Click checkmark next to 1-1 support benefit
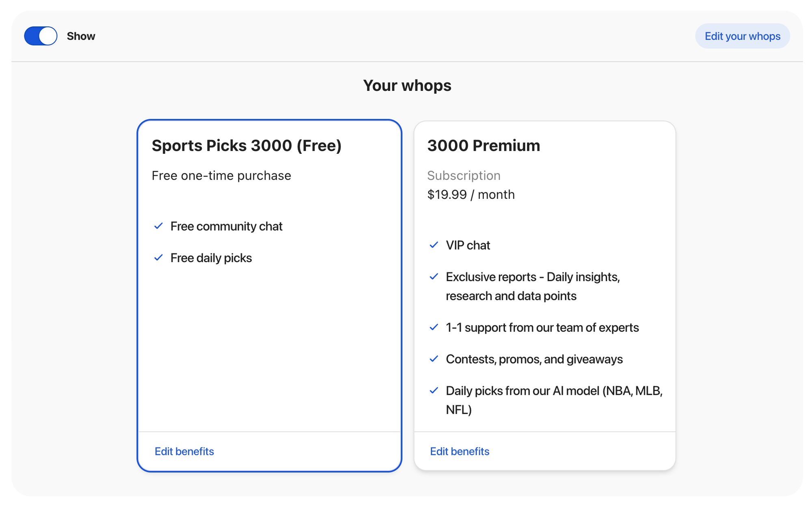This screenshot has width=812, height=510. pyautogui.click(x=434, y=327)
